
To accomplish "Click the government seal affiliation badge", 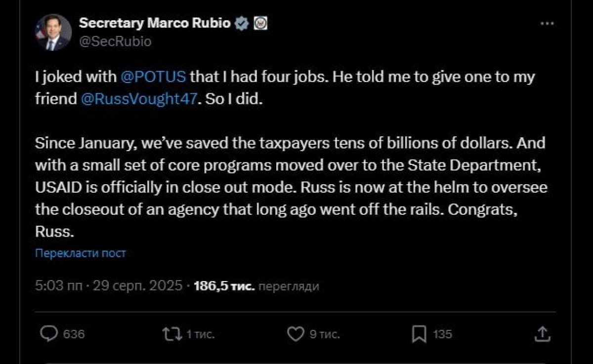I will coord(260,23).
